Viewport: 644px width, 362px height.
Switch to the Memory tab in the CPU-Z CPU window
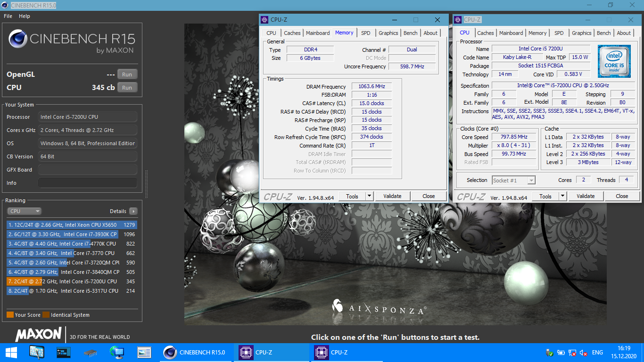537,33
